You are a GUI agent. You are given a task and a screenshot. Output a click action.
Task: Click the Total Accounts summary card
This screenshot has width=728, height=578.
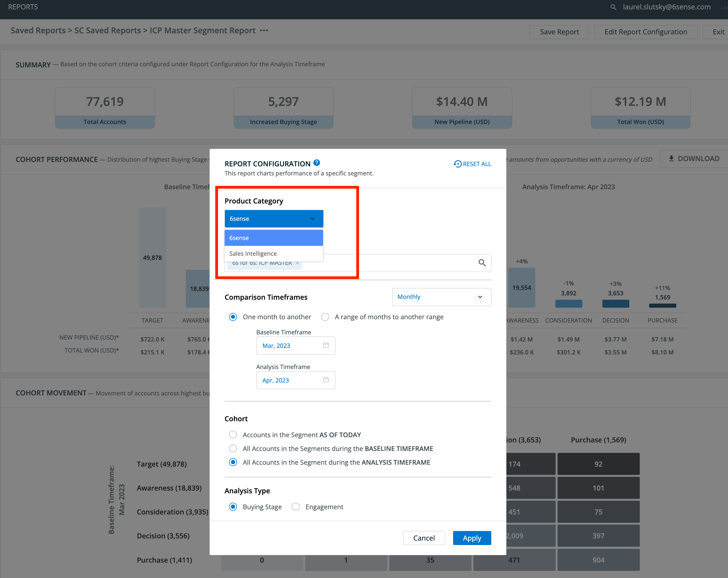click(105, 108)
